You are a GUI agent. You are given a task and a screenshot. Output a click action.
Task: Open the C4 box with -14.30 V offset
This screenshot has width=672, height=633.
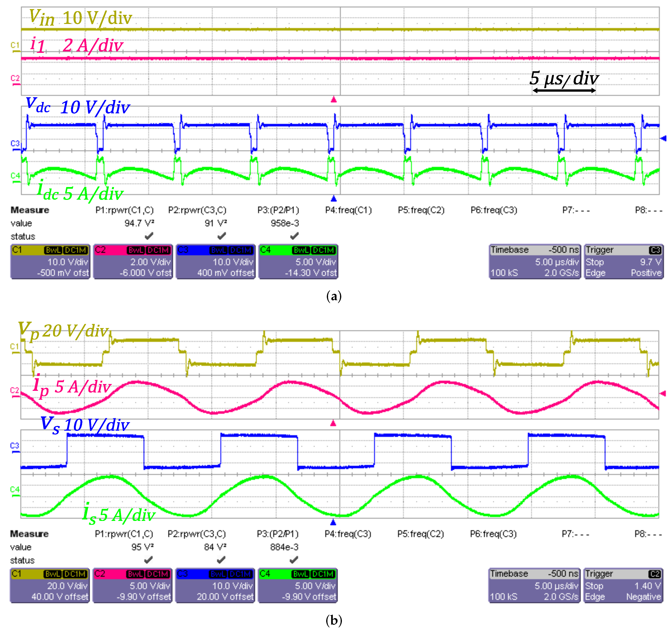298,262
